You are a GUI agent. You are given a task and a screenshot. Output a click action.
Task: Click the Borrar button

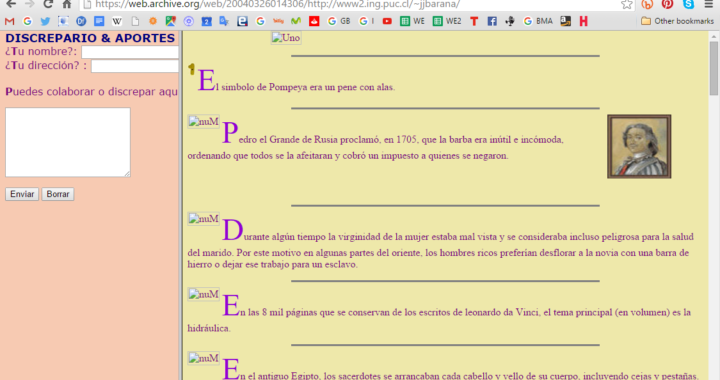(58, 194)
